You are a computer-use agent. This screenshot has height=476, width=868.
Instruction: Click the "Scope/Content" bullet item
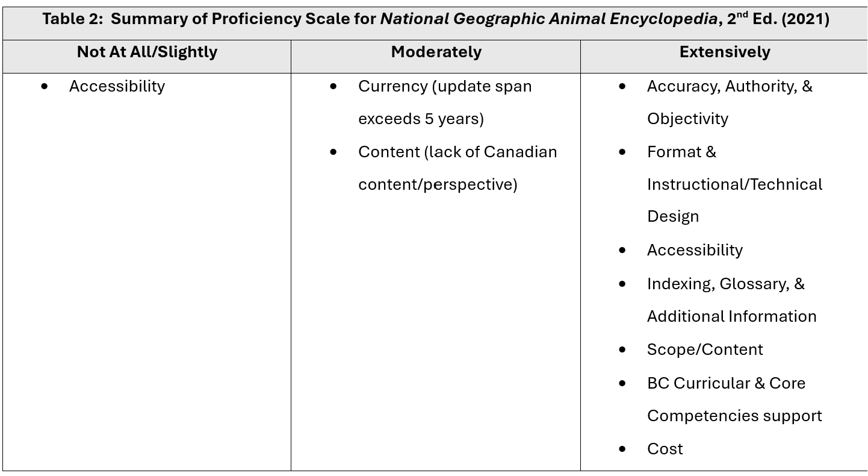pos(705,349)
